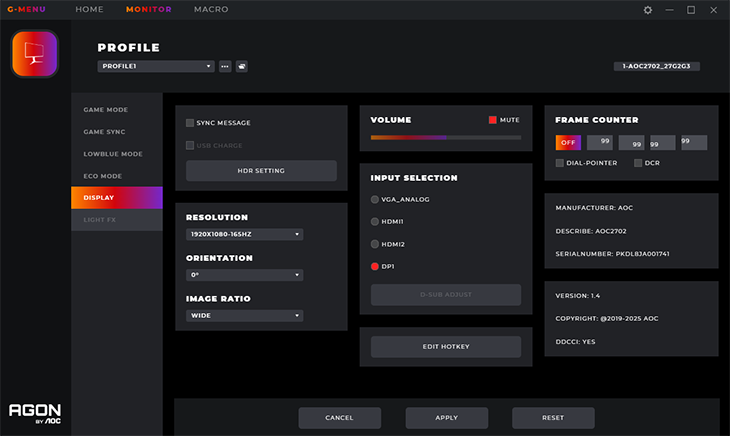This screenshot has width=730, height=436.
Task: Switch to the MONITOR tab
Action: click(x=149, y=9)
